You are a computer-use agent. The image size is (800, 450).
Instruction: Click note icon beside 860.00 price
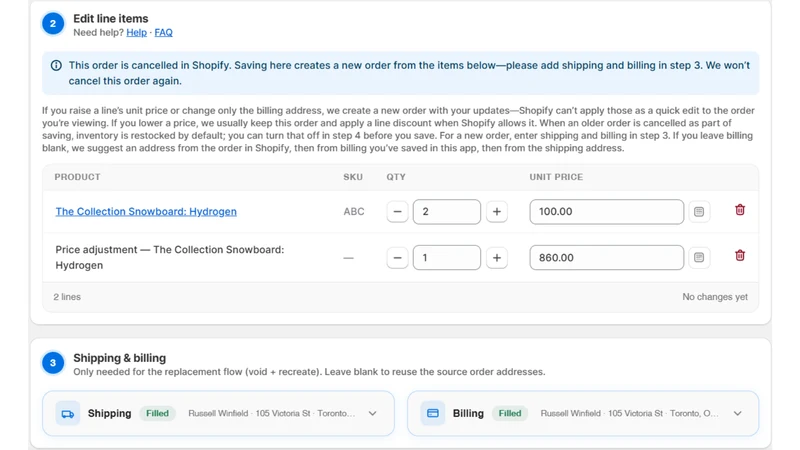click(699, 258)
